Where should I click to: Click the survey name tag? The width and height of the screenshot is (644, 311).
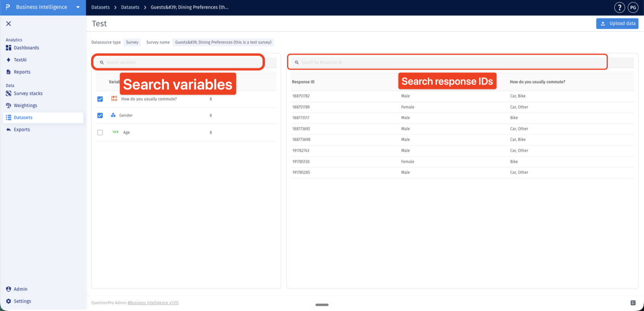click(x=223, y=42)
